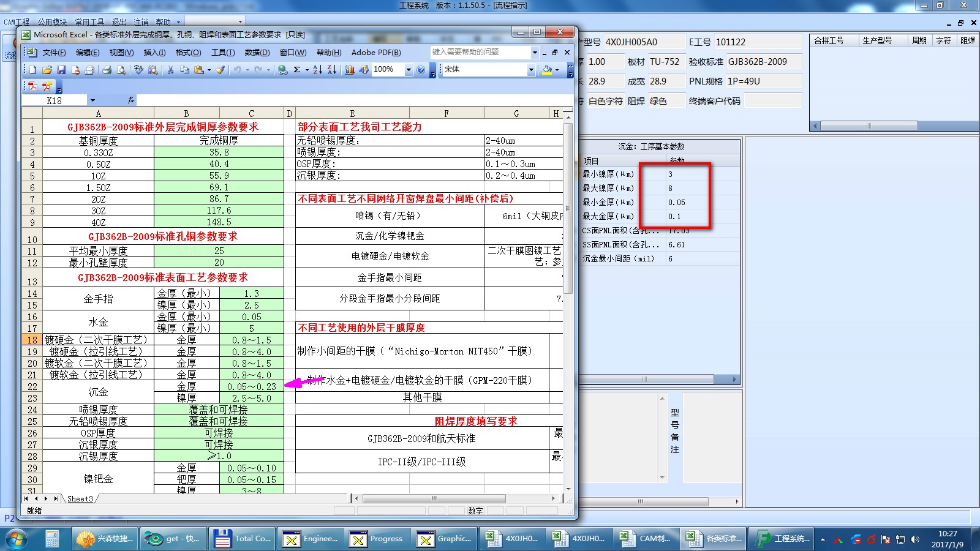Open the Chart Wizard icon
The image size is (980, 551).
tap(350, 70)
